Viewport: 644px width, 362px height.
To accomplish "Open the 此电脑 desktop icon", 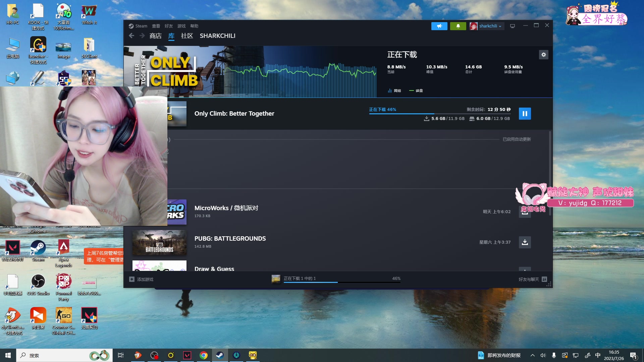I will (13, 48).
